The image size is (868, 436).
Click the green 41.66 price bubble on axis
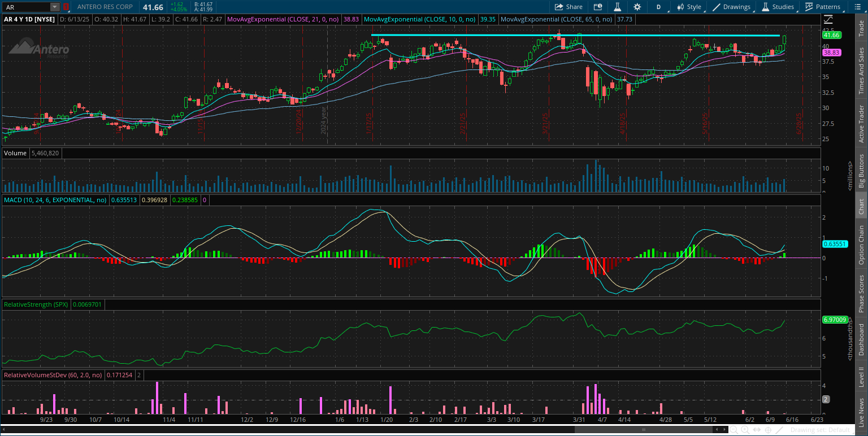click(832, 35)
